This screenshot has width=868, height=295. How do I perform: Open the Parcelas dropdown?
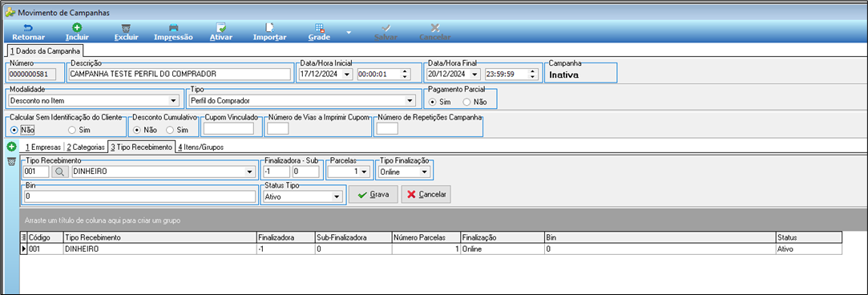click(364, 172)
